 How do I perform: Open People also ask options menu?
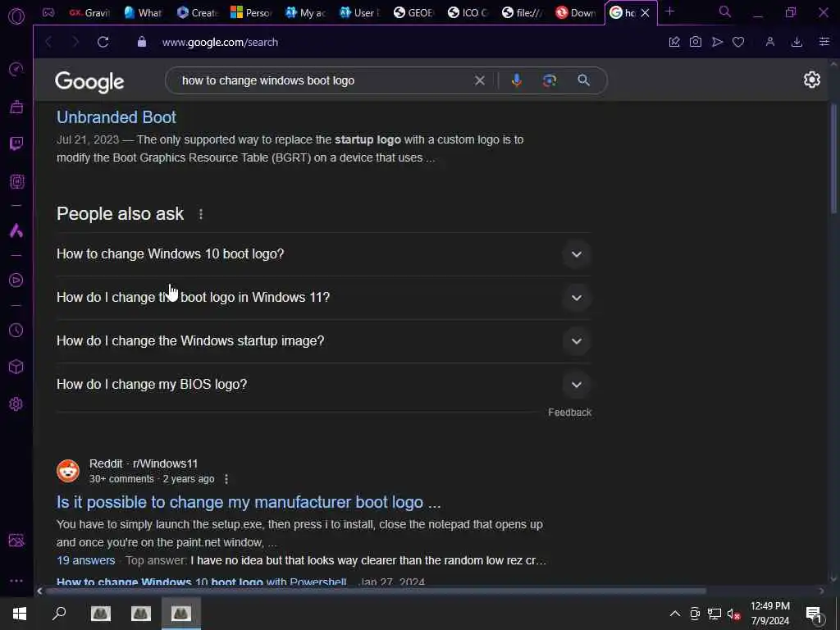coord(201,214)
